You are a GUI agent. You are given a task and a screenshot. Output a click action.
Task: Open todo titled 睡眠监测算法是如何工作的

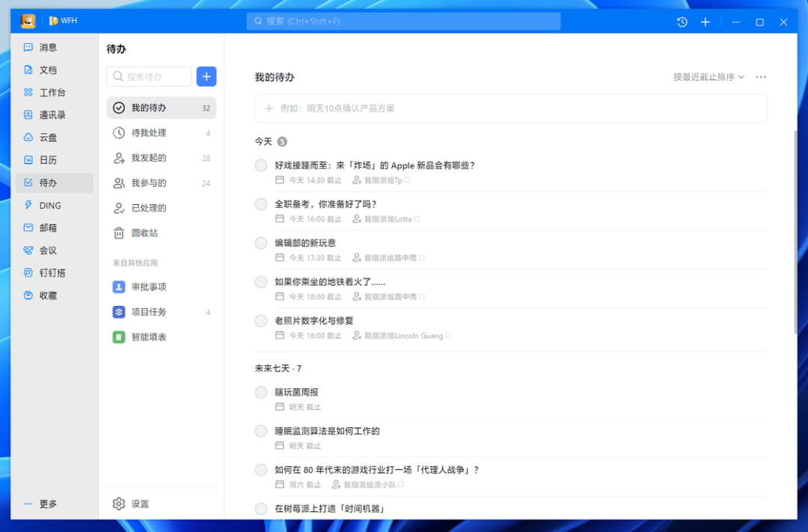tap(327, 431)
